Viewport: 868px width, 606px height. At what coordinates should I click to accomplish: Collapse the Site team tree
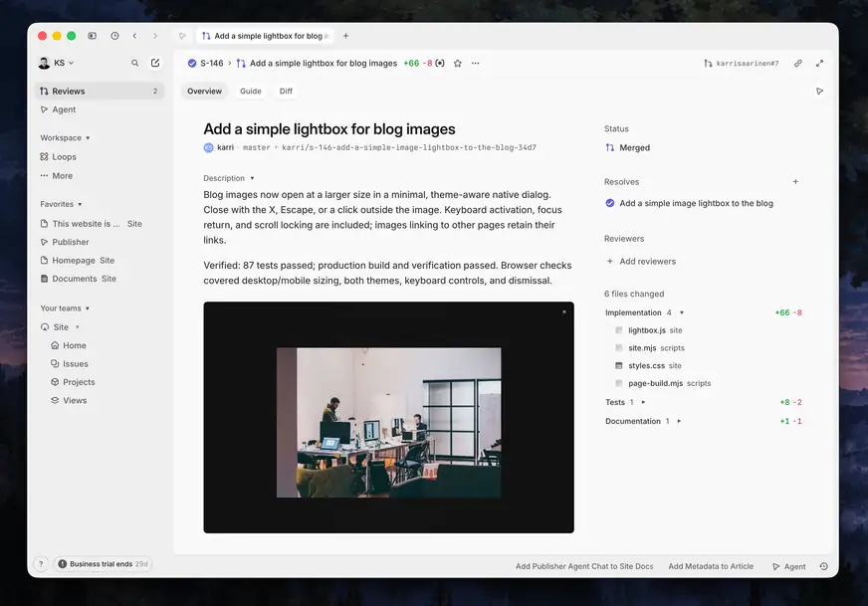click(78, 327)
